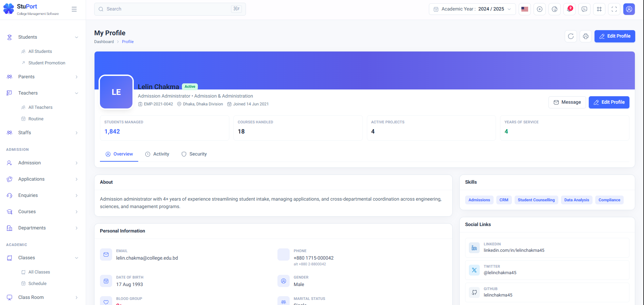Collapse the Teachers menu chevron
This screenshot has width=644, height=305.
point(77,93)
